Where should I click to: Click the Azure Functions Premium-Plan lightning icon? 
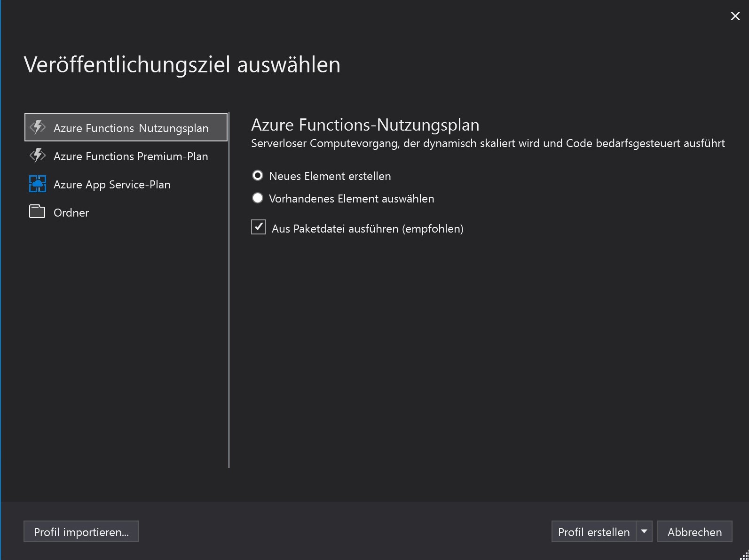(x=38, y=156)
